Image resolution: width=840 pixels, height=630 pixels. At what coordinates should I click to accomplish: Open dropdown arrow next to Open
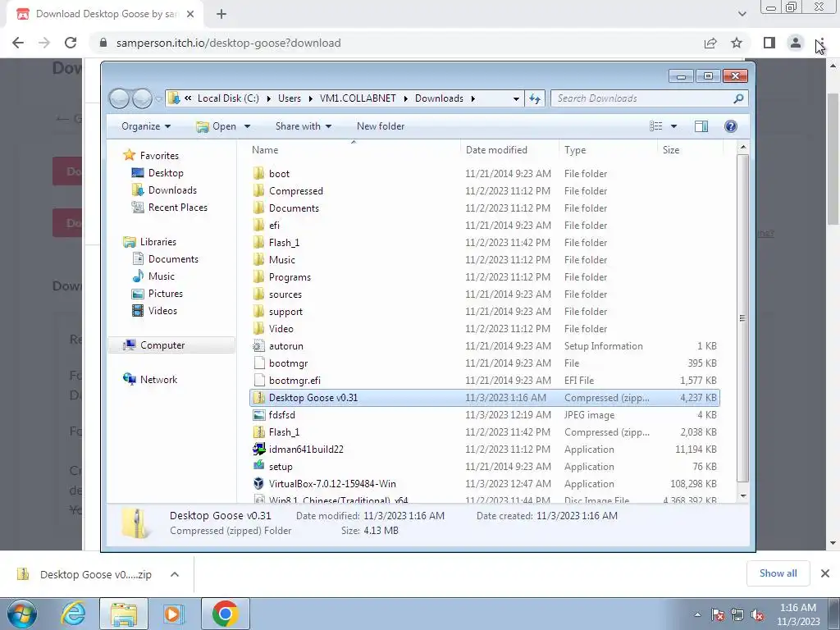tap(247, 126)
